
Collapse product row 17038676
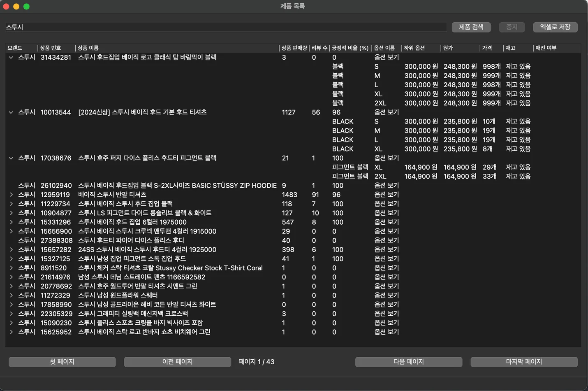click(11, 158)
